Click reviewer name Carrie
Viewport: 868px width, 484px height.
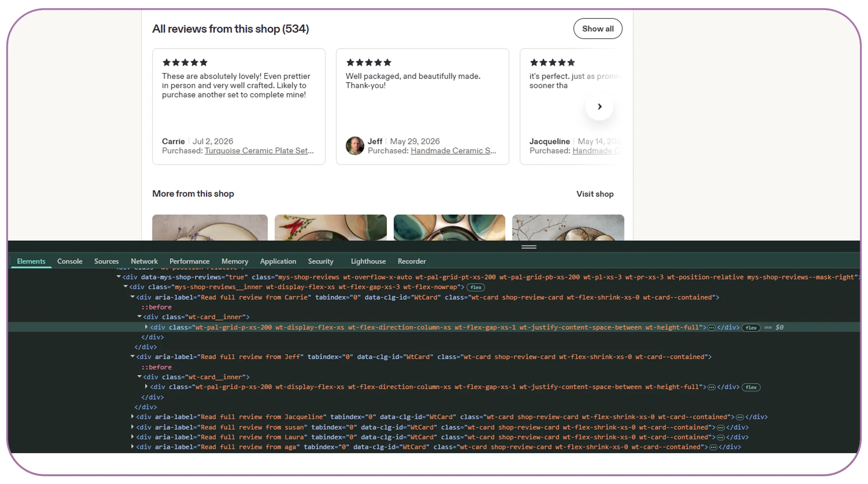[x=173, y=141]
